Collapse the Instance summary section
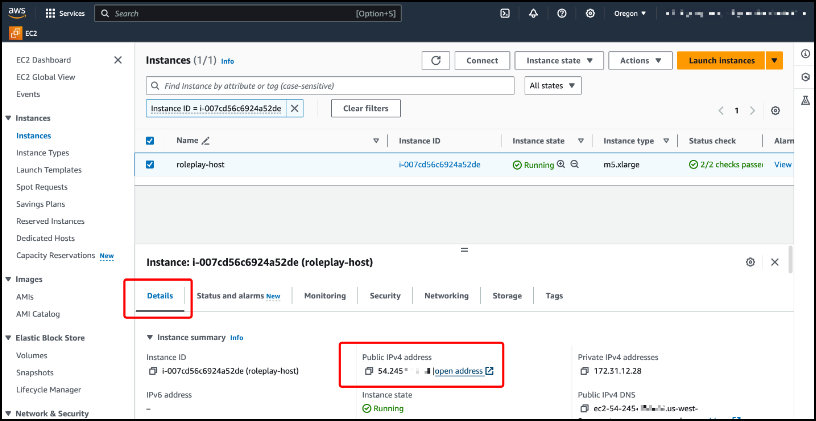 (x=150, y=337)
